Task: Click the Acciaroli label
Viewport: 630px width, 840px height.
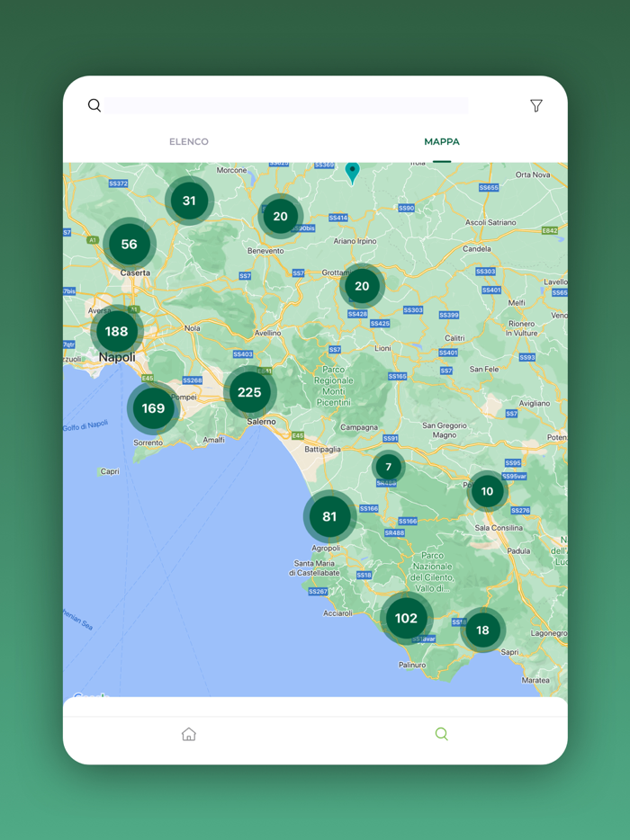Action: tap(337, 612)
